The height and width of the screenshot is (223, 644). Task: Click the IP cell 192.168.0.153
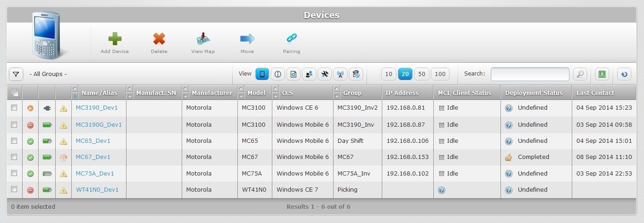pyautogui.click(x=408, y=157)
